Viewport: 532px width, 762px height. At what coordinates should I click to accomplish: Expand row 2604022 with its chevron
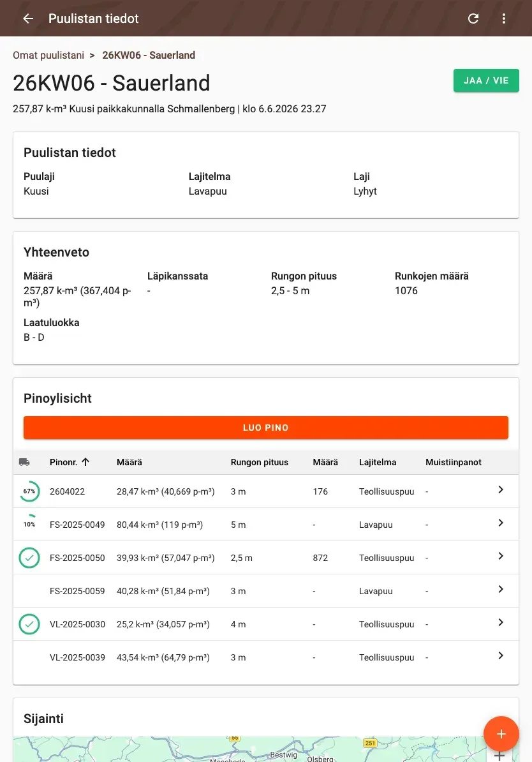click(x=501, y=490)
